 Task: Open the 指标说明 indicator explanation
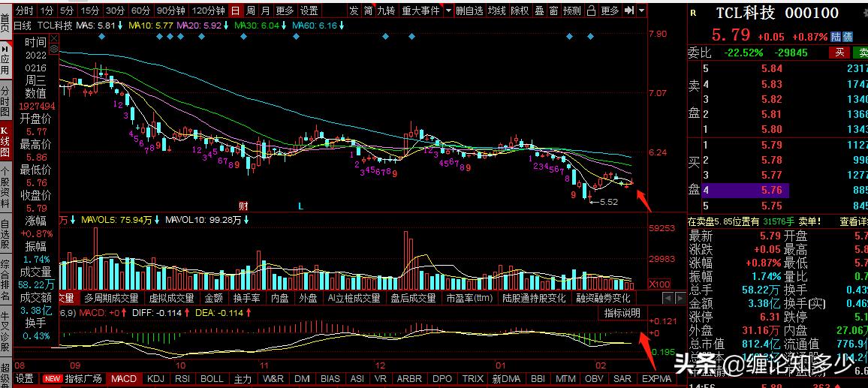click(x=622, y=313)
